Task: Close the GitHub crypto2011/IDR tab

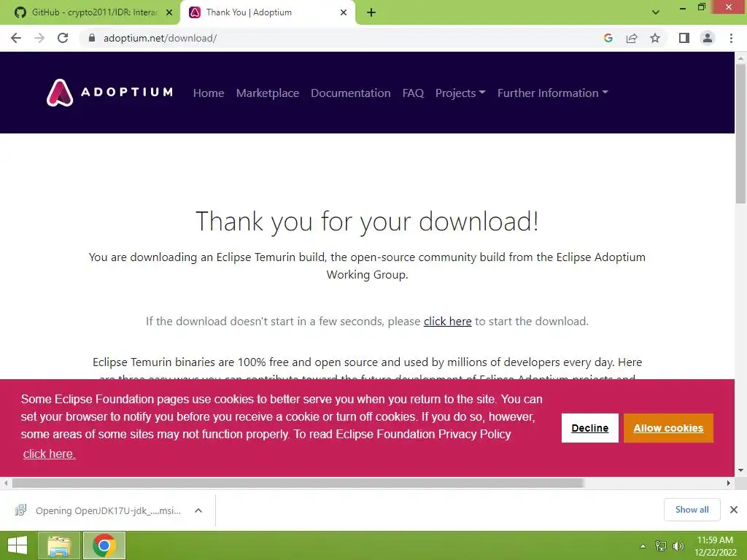Action: pos(169,12)
